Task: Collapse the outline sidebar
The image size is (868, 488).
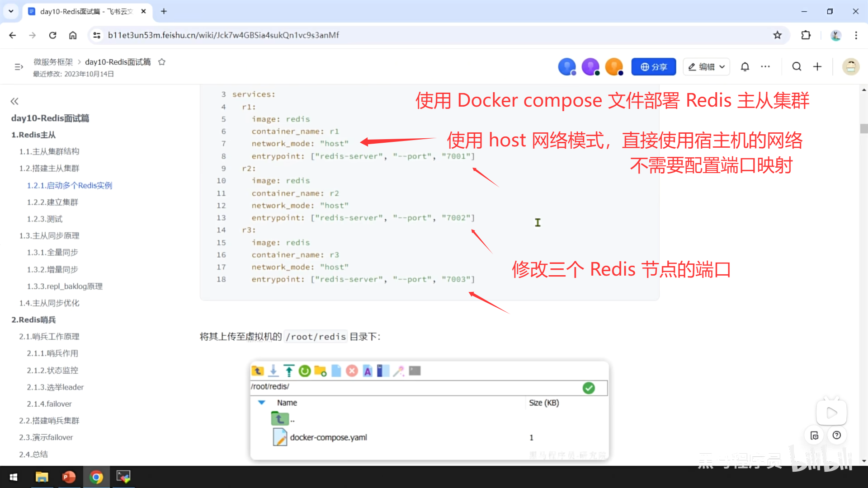Action: [x=14, y=101]
